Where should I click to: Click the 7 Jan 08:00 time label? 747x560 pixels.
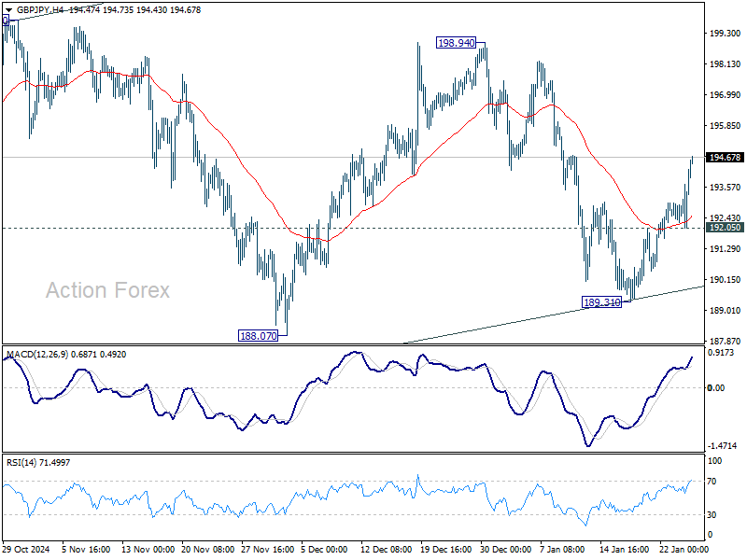pyautogui.click(x=563, y=550)
